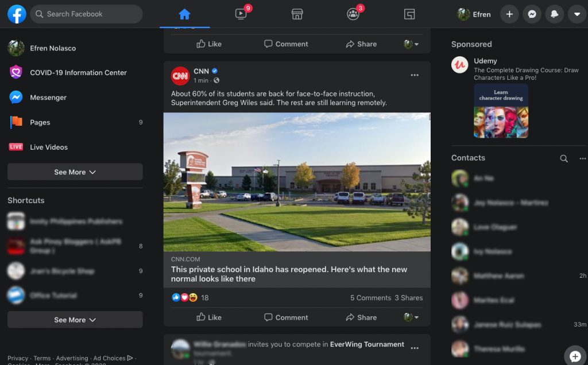Click the CNN post timestamp 1 min

click(x=201, y=80)
